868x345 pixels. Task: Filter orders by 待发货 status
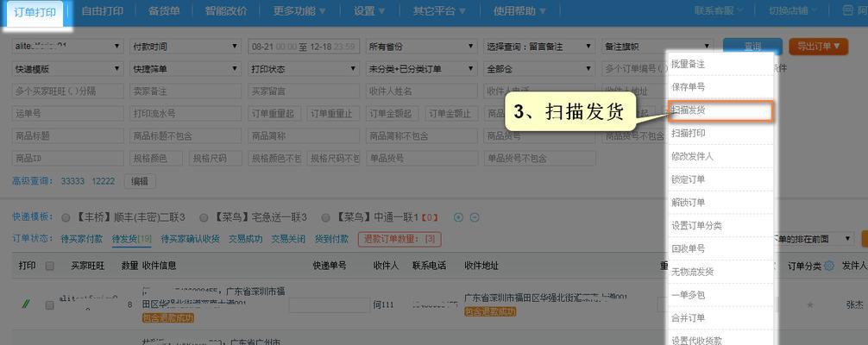[132, 239]
